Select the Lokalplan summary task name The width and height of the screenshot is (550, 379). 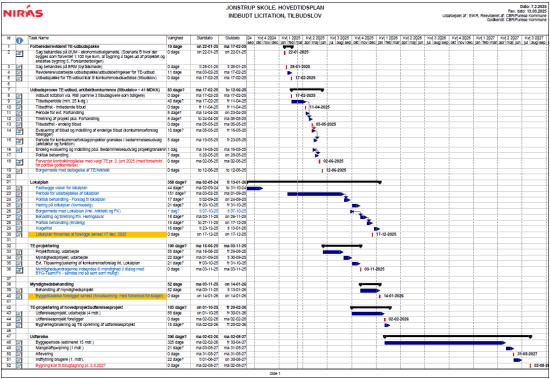click(39, 182)
